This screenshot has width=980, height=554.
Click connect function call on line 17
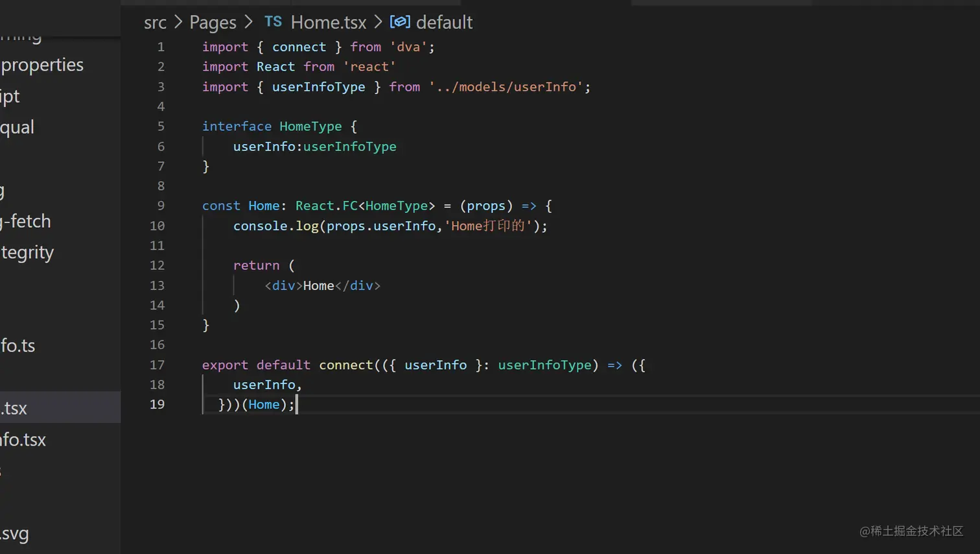346,365
